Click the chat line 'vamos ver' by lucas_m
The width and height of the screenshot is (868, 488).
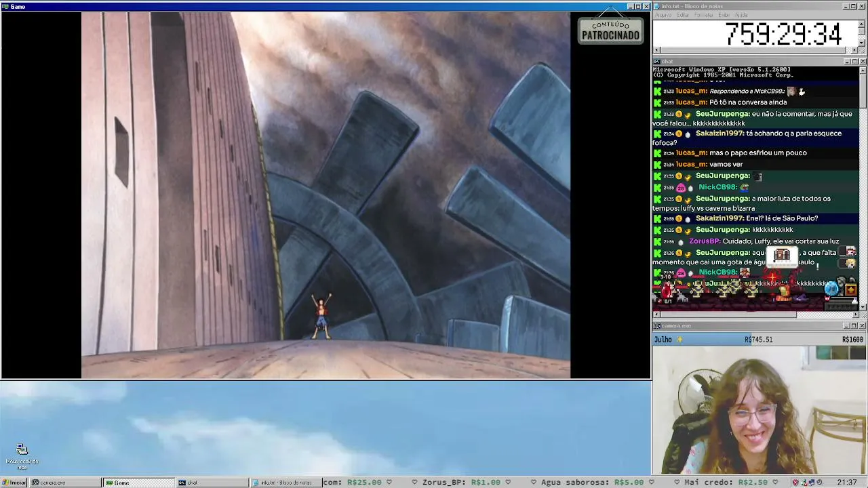(x=726, y=164)
